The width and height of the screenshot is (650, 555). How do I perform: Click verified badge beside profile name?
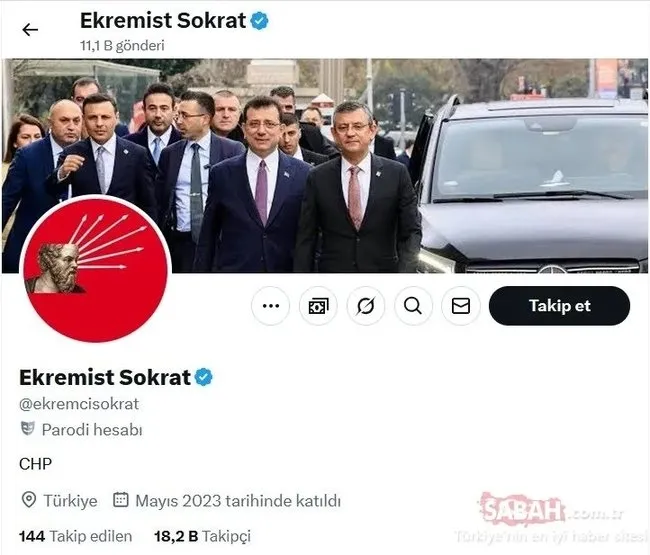[x=204, y=377]
